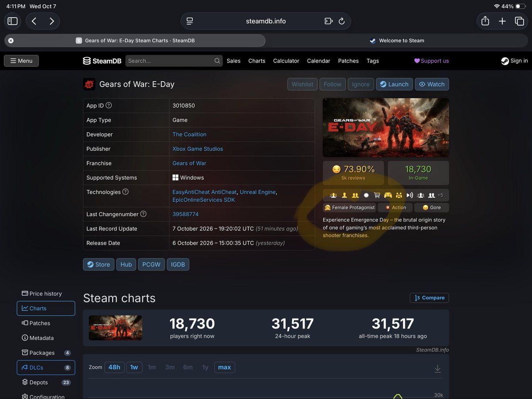Switch to the Welcome to Steam tab

[x=397, y=40]
